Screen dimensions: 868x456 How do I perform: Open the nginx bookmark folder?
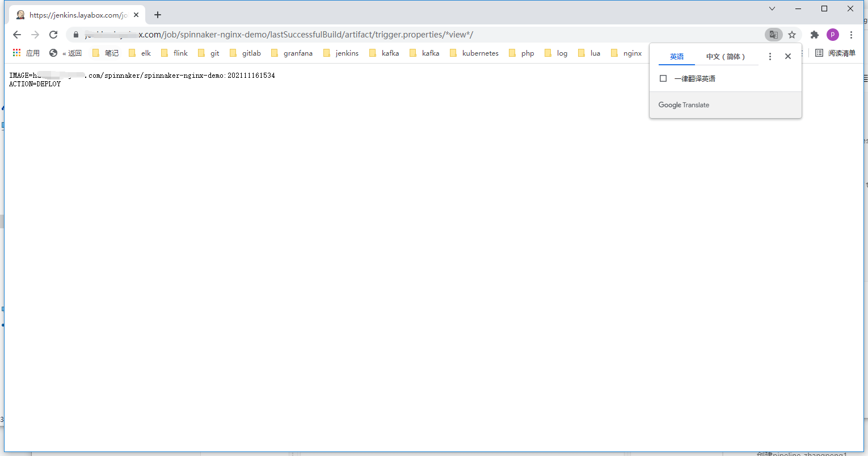[x=626, y=53]
